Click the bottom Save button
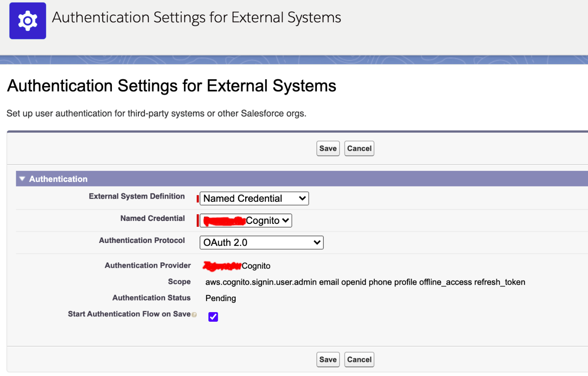588x376 pixels. click(x=328, y=359)
